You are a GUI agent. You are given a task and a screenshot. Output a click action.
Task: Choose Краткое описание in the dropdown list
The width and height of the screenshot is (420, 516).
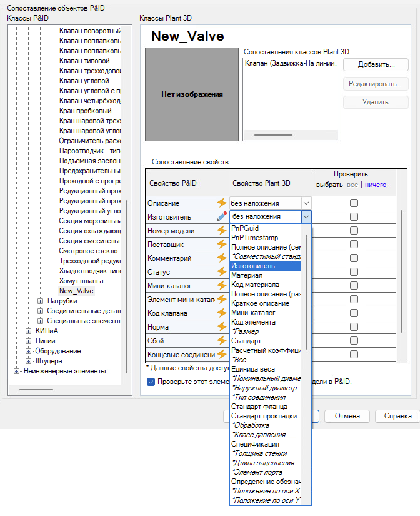(x=265, y=303)
